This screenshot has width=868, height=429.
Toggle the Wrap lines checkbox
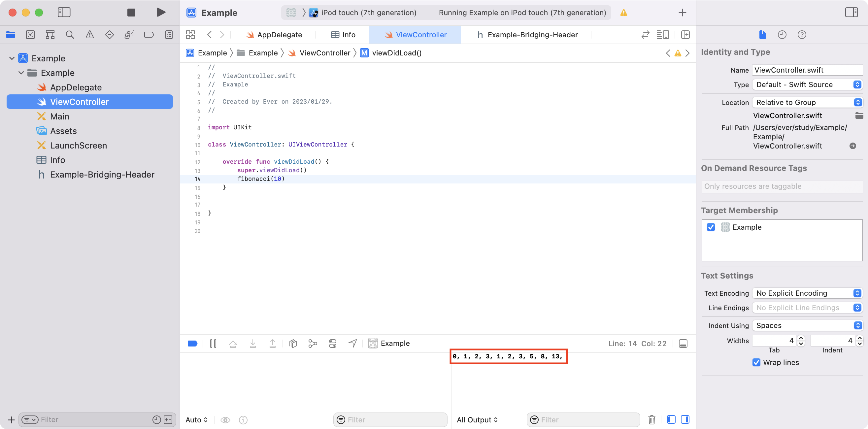756,362
